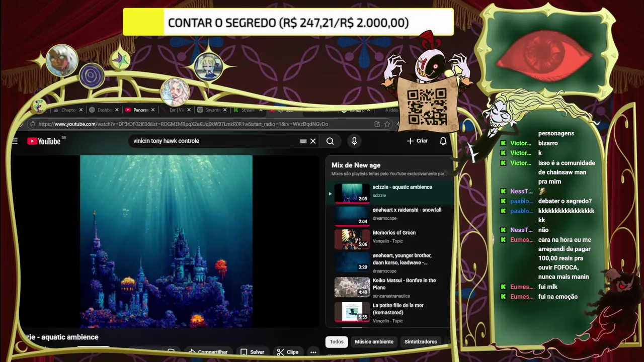Click the purple spiral avatar badge

coord(92,76)
